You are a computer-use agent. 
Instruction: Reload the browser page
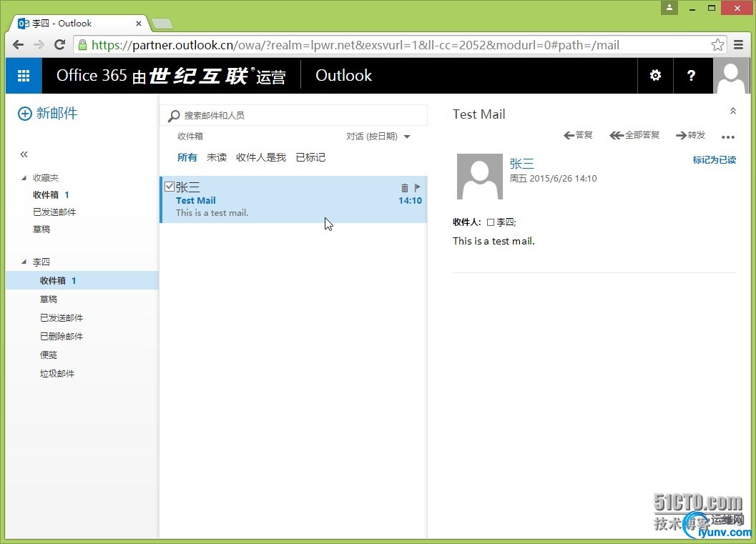coord(60,45)
